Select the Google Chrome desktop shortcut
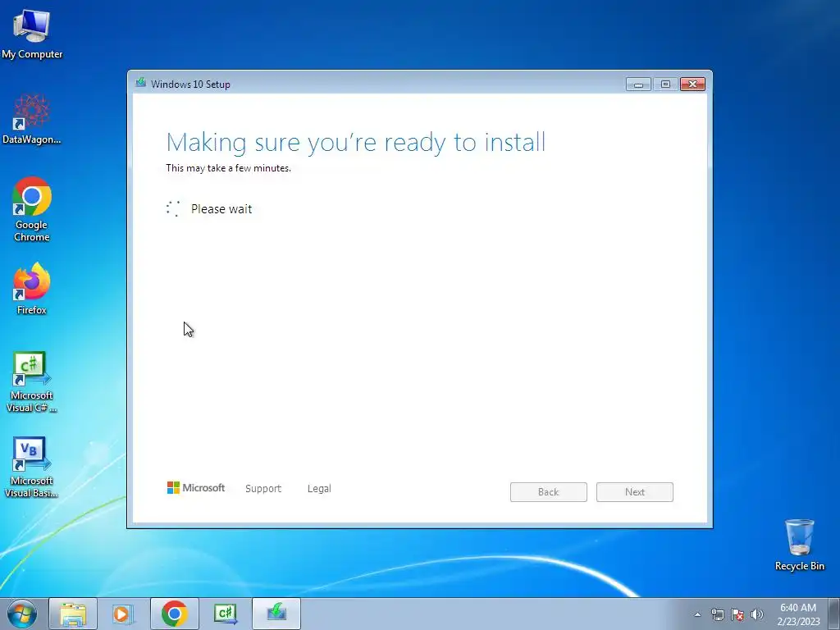The height and width of the screenshot is (630, 840). [32, 209]
